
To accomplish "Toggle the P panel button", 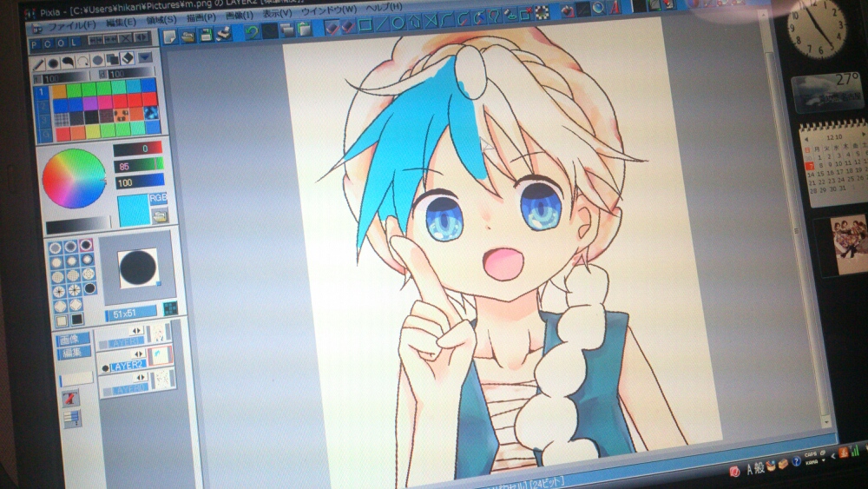I will coord(35,45).
